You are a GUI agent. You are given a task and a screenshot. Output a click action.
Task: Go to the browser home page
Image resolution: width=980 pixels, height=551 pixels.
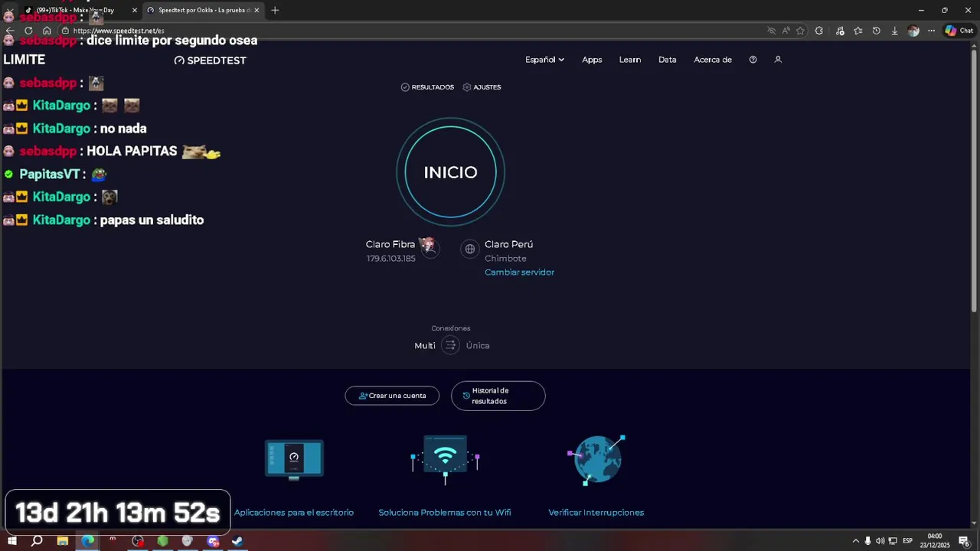47,31
